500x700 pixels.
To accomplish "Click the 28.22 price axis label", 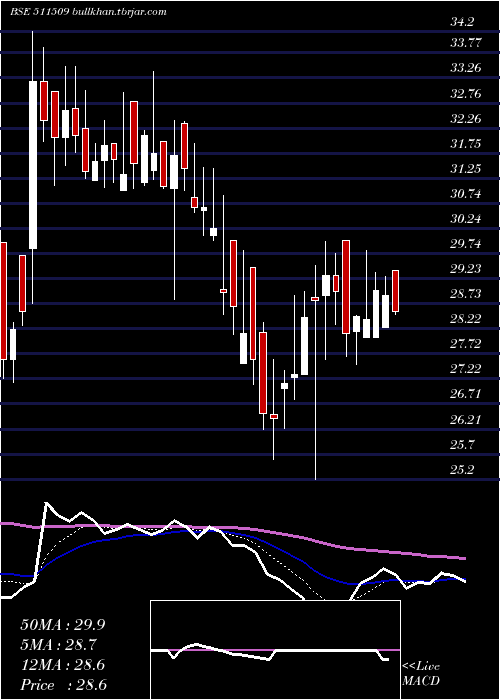I will click(x=466, y=319).
